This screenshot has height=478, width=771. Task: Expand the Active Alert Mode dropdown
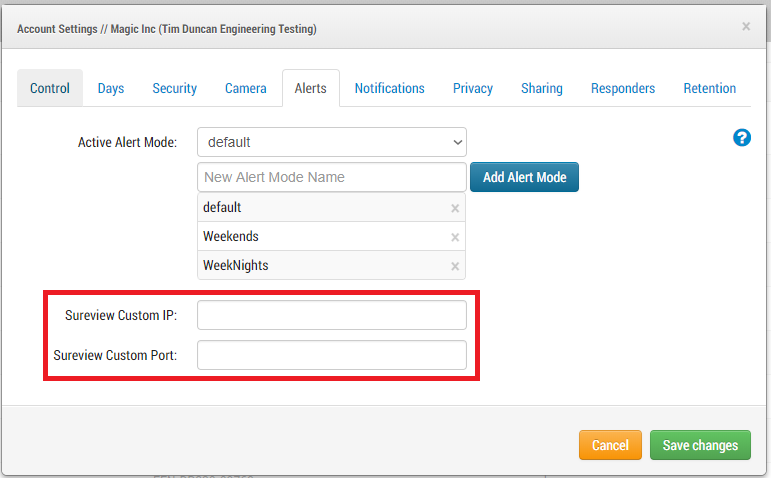pyautogui.click(x=332, y=142)
